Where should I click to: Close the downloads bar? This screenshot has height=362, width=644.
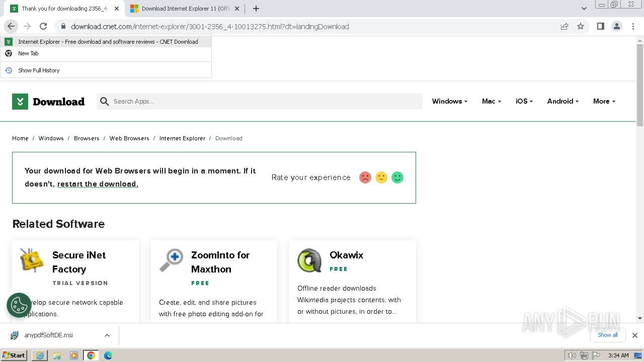coord(635,335)
